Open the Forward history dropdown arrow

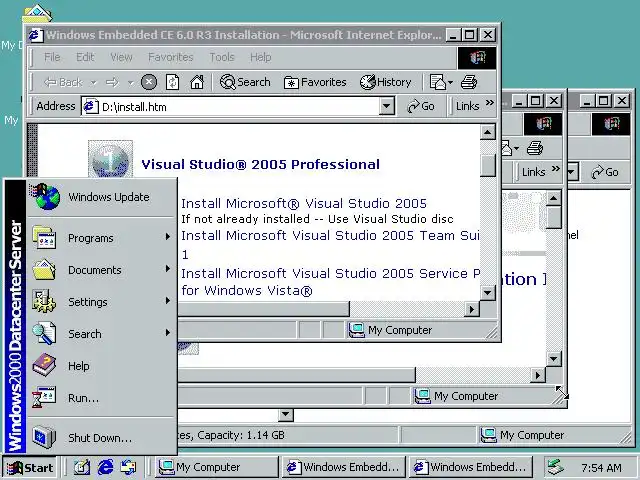131,82
